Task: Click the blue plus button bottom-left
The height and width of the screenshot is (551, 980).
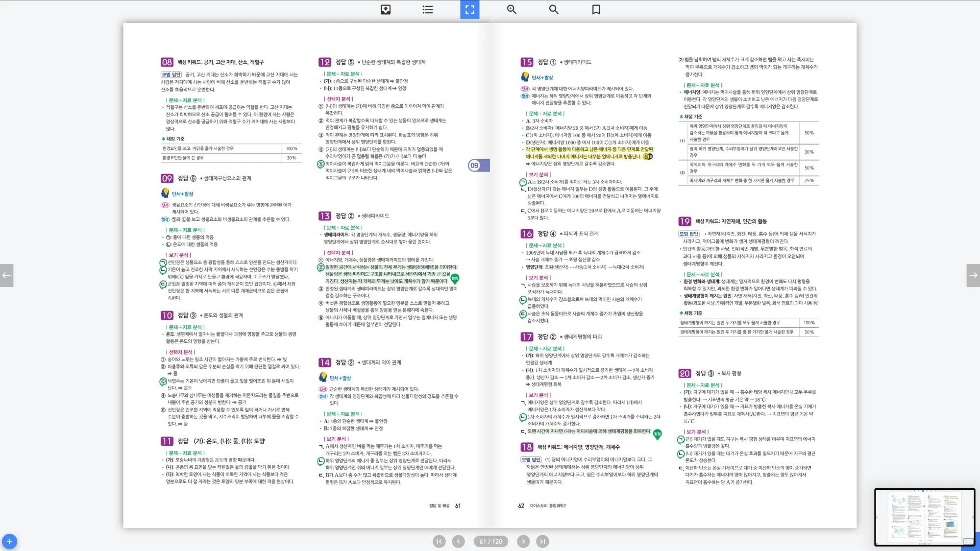Action: pyautogui.click(x=9, y=541)
